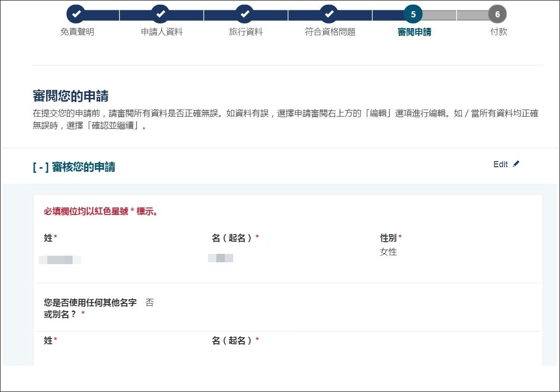Click the 女性 gender value
Viewport: 560px width, 392px height.
pyautogui.click(x=388, y=252)
